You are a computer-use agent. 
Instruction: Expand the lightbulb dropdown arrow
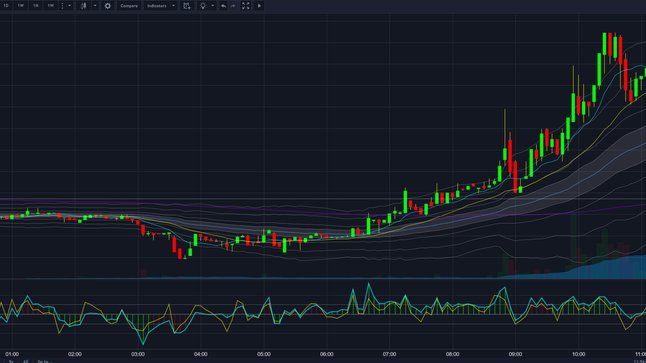click(x=213, y=6)
